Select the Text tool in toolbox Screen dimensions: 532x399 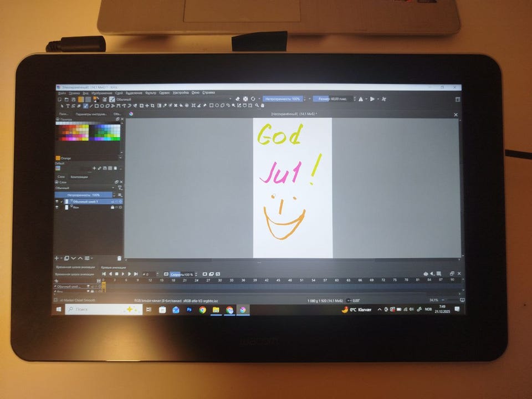pyautogui.click(x=68, y=106)
